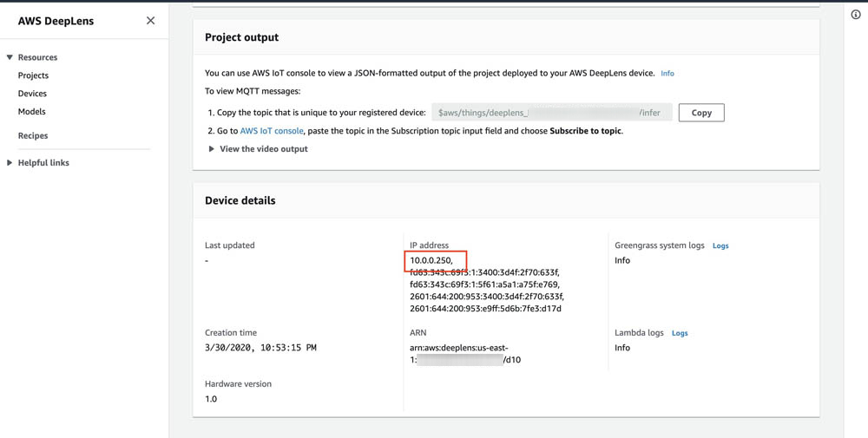Open the AWS IoT console link
This screenshot has height=438, width=868.
(271, 131)
